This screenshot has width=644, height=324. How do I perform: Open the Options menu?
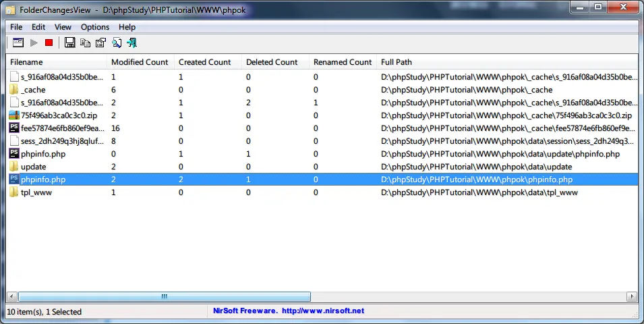coord(94,27)
